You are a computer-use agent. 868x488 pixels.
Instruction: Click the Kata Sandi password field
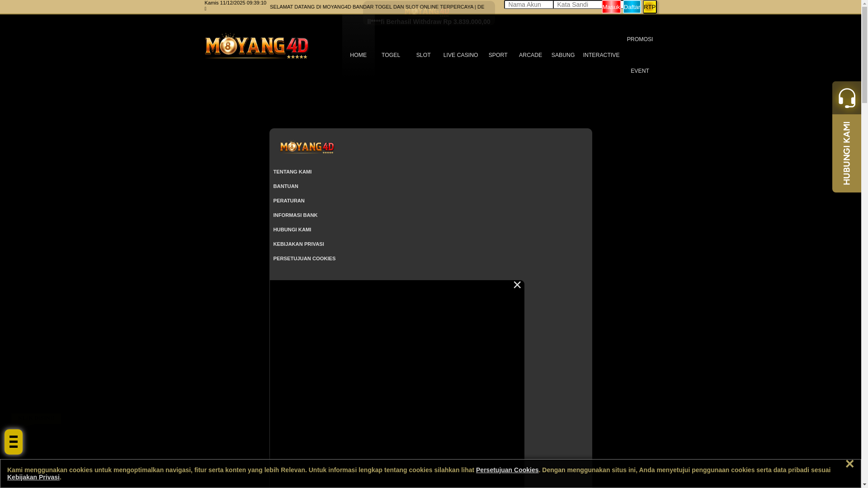578,5
